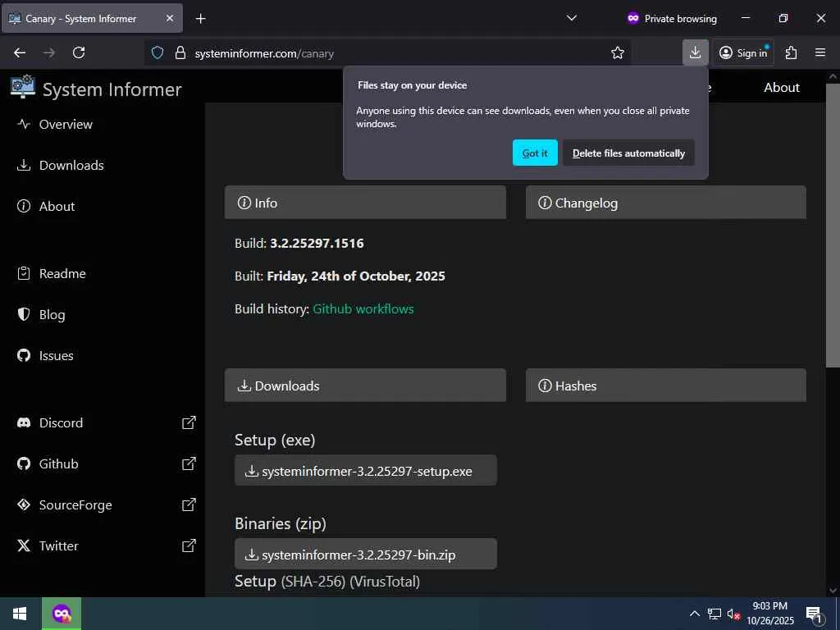This screenshot has width=840, height=630.
Task: Open the Github workflows link
Action: coord(363,309)
